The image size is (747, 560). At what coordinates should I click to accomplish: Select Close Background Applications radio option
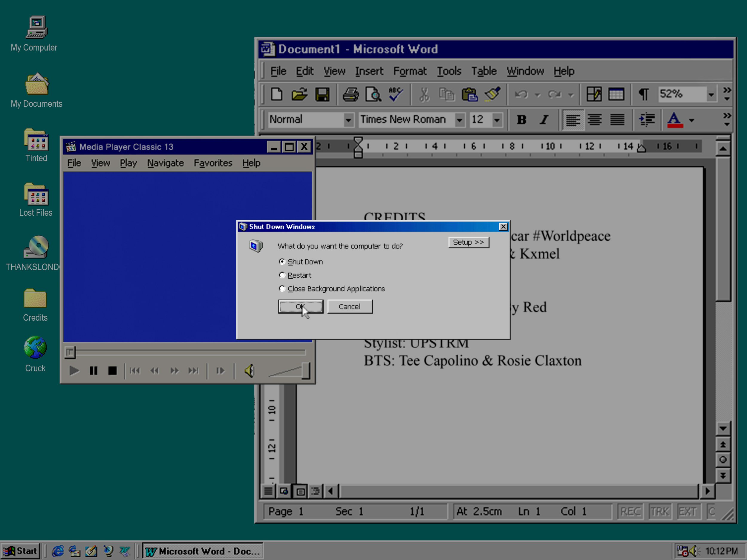coord(282,289)
